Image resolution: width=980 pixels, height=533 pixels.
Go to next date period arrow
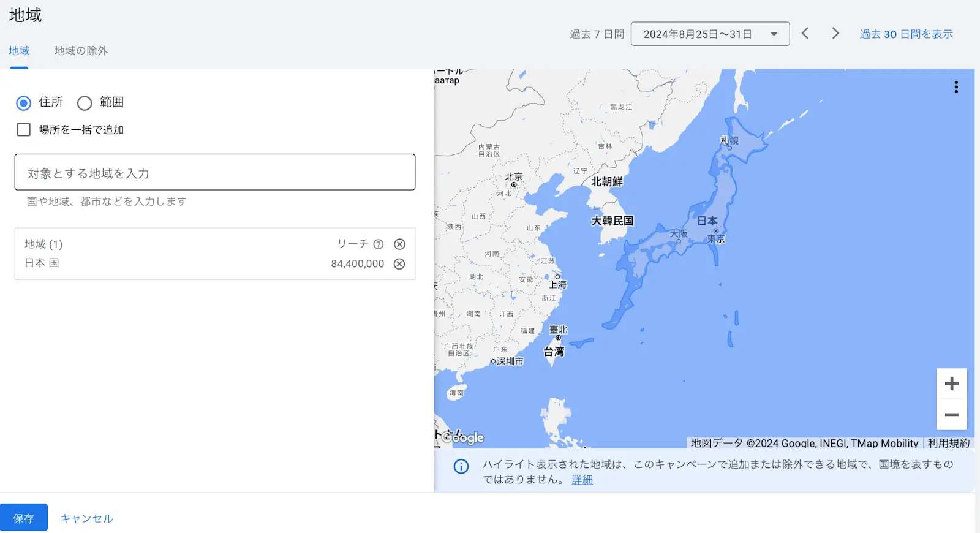pyautogui.click(x=835, y=34)
